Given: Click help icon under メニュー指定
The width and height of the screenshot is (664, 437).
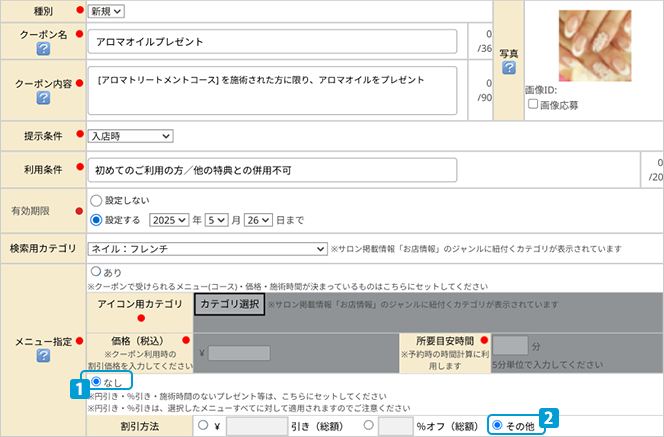Looking at the screenshot, I should coord(43,357).
